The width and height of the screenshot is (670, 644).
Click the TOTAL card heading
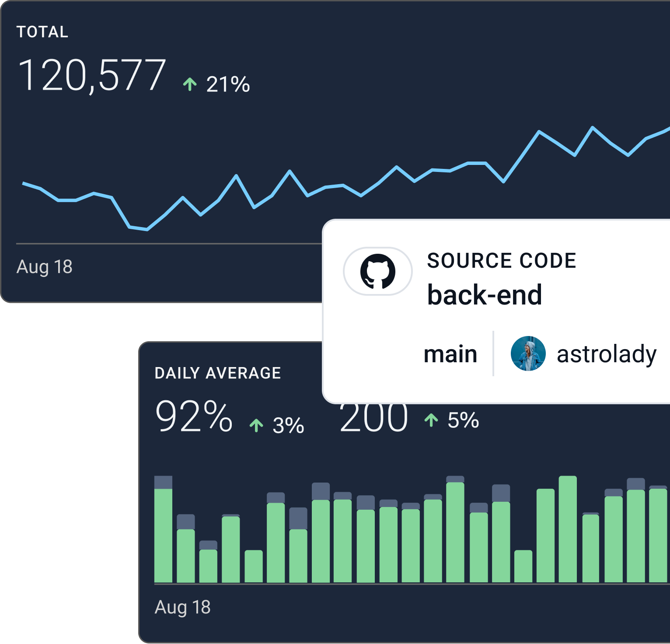coord(42,32)
